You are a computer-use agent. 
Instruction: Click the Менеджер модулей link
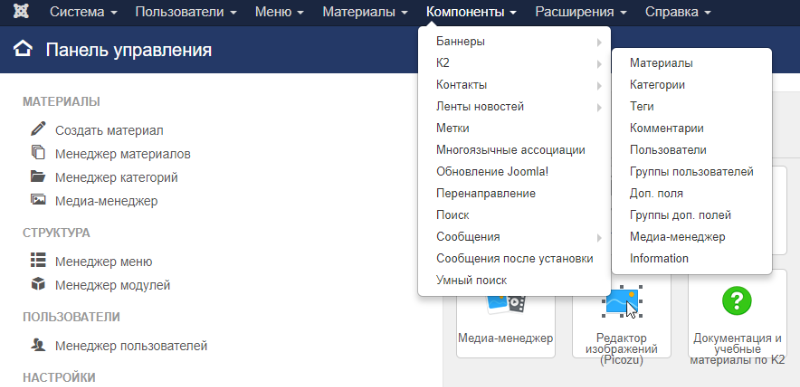click(x=113, y=285)
